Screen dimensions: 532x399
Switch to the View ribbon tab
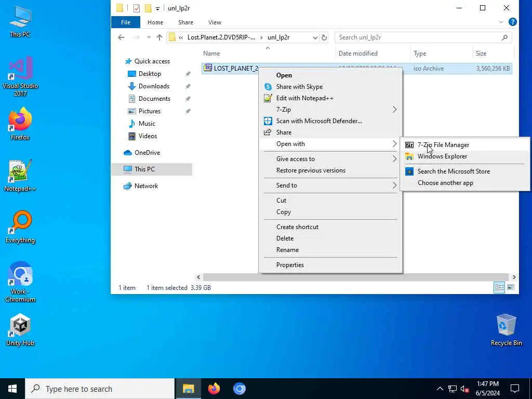click(215, 22)
